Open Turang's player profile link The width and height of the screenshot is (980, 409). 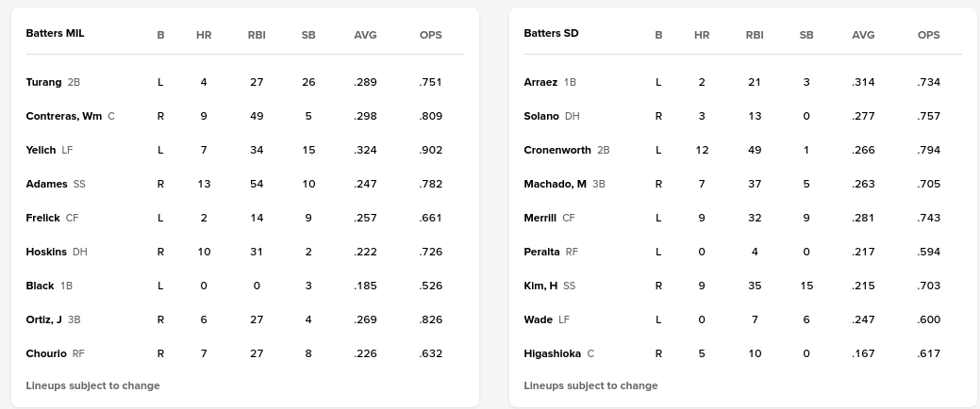(x=43, y=82)
